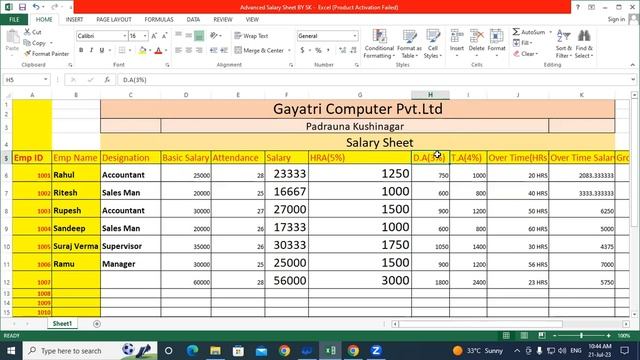This screenshot has width=640, height=360.
Task: Expand the Merge & Center dropdown arrow
Action: (x=289, y=50)
